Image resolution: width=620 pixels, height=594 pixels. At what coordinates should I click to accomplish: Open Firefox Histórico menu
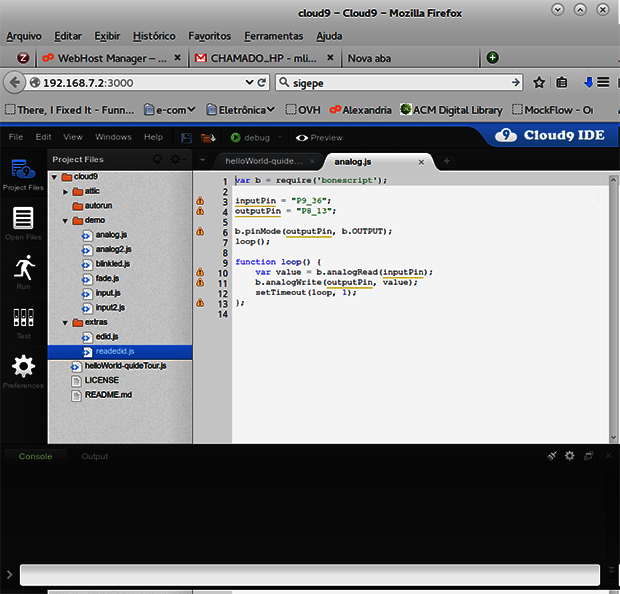[154, 36]
